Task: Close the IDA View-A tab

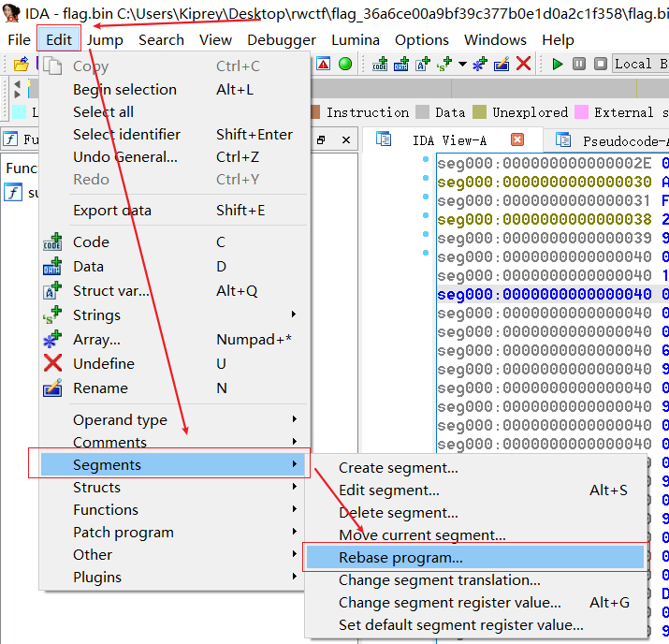Action: pyautogui.click(x=517, y=139)
